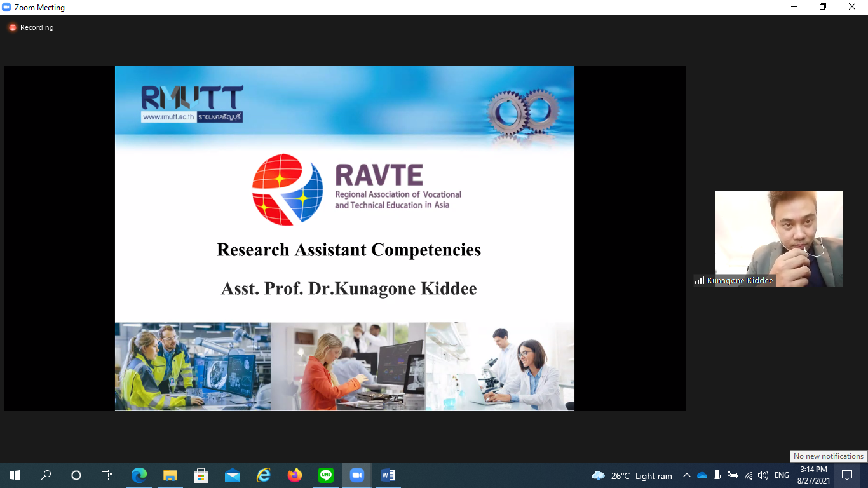Open Mail app from taskbar

232,475
